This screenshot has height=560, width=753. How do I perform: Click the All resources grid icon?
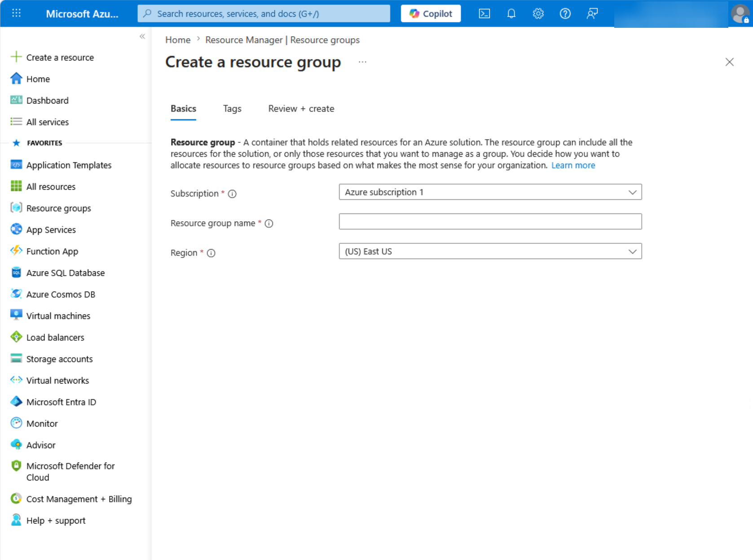tap(16, 186)
